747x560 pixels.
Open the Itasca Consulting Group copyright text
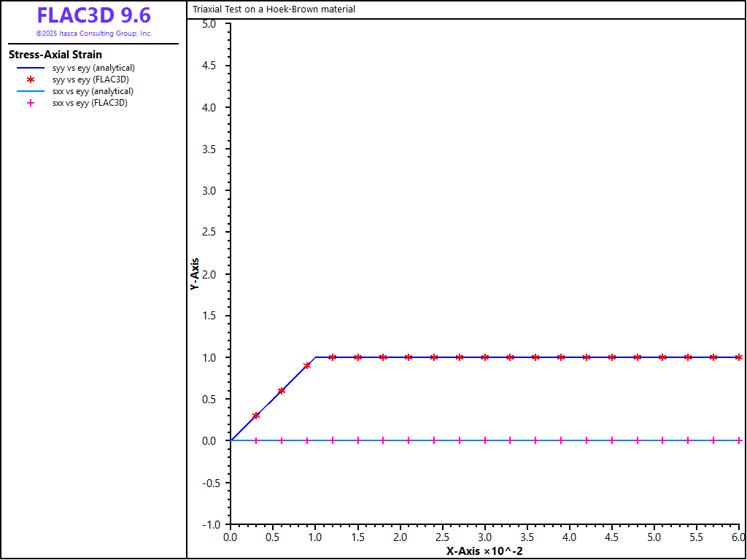tap(93, 34)
